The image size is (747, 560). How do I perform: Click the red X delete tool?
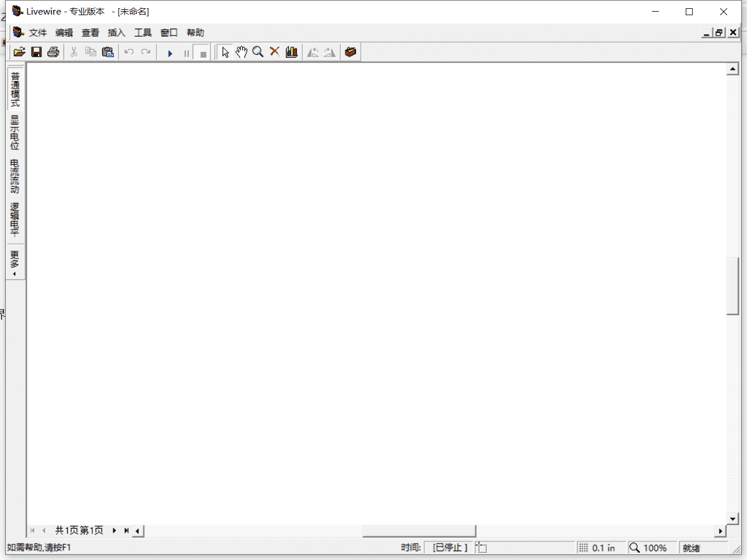point(275,52)
